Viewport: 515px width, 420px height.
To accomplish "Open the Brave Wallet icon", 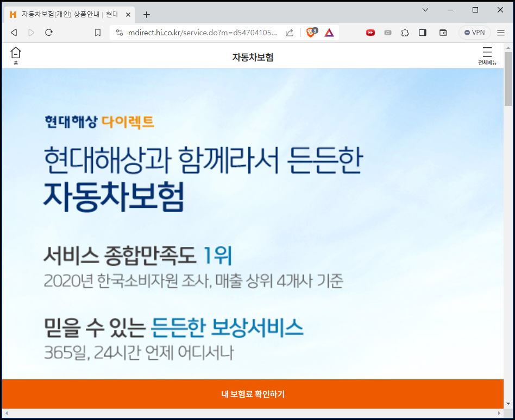I will click(443, 33).
